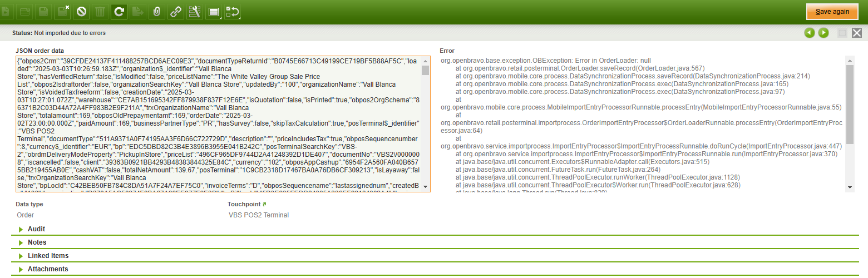Click the chain link icon in toolbar
The image size is (868, 278).
(x=175, y=11)
